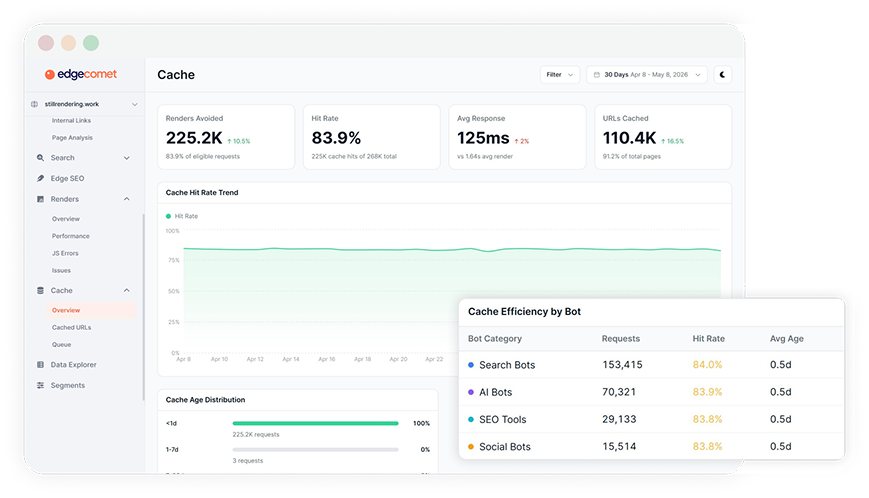Click the AI Bots row label

pyautogui.click(x=495, y=392)
